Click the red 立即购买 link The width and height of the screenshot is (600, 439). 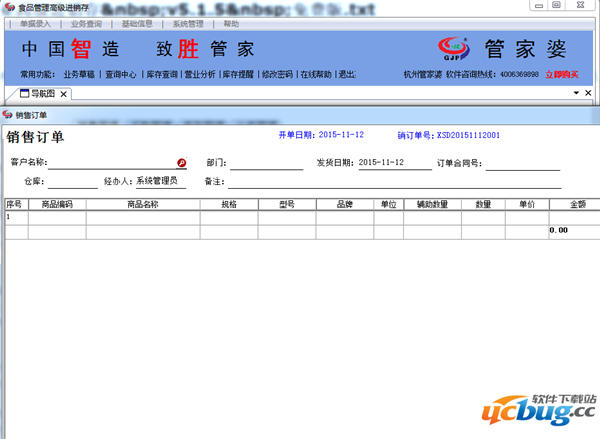point(561,74)
